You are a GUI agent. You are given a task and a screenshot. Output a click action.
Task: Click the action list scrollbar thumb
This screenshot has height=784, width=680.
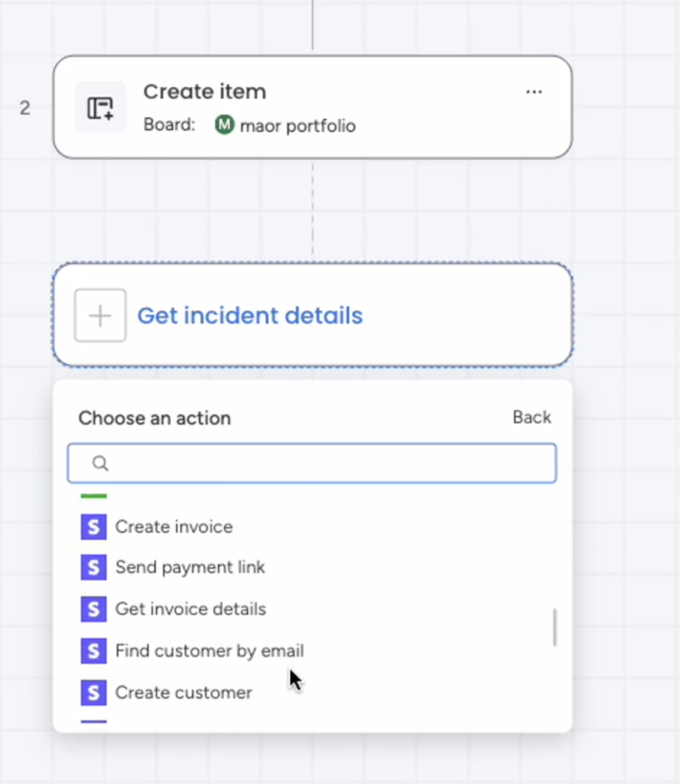(x=555, y=626)
